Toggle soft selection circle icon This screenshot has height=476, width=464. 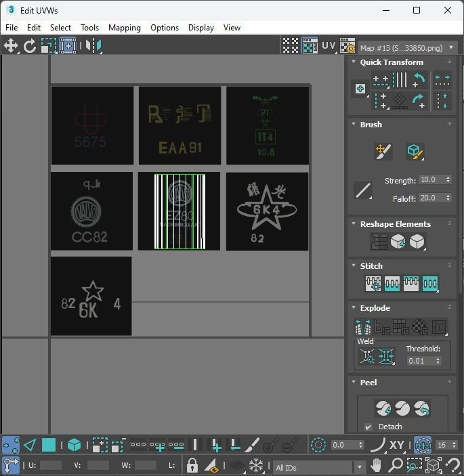tap(318, 446)
